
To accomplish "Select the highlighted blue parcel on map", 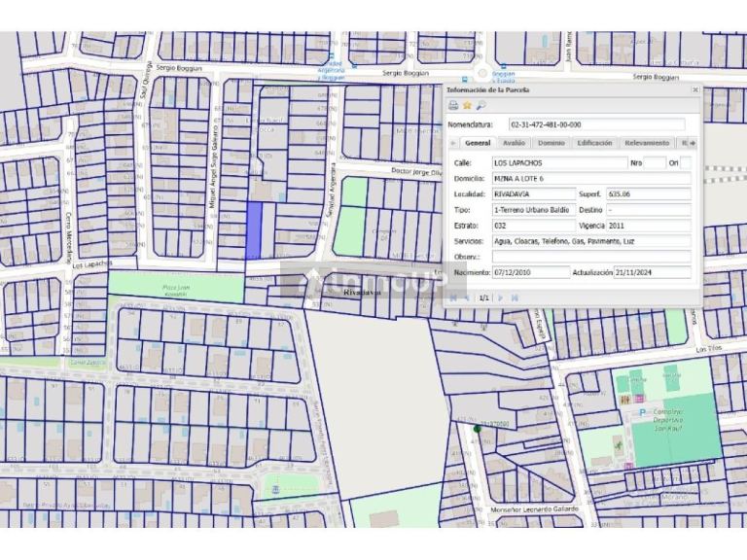I will (x=254, y=229).
